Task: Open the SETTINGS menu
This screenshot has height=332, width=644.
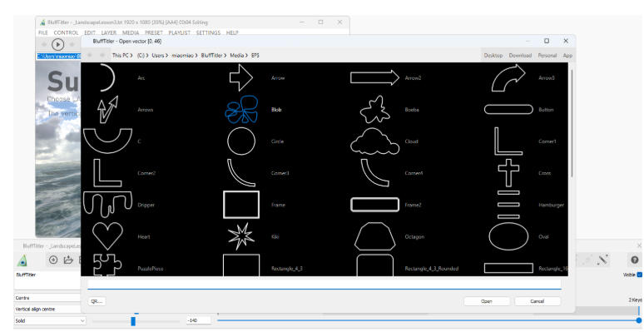Action: [x=208, y=32]
